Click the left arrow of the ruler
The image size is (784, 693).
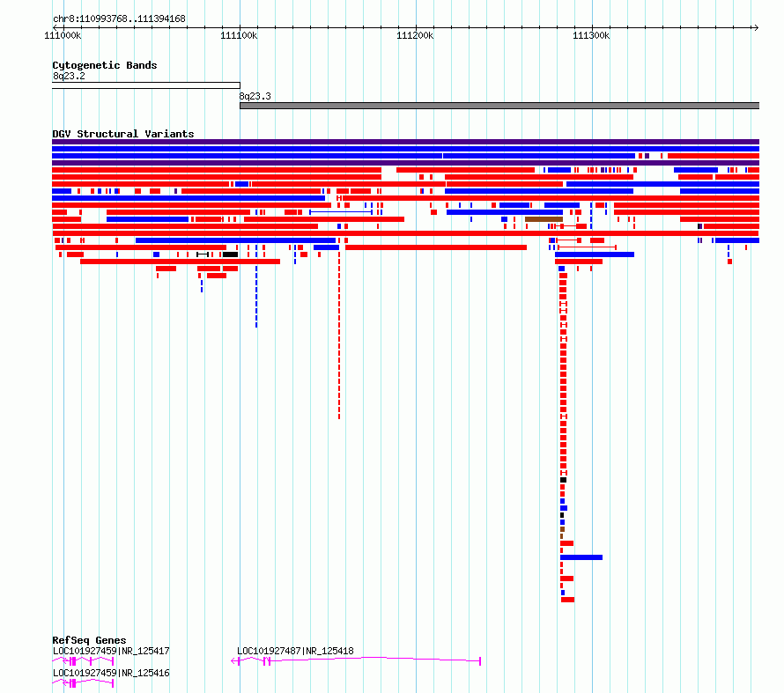(55, 27)
